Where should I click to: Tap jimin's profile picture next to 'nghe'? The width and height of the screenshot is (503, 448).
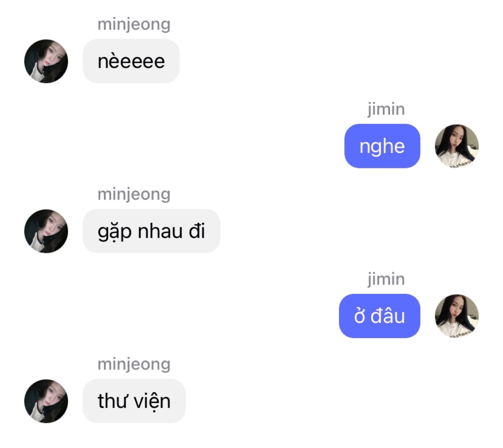click(456, 146)
